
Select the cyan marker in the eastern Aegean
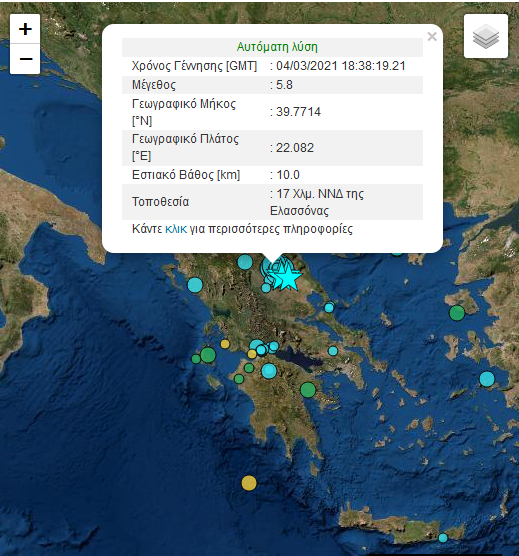(487, 379)
